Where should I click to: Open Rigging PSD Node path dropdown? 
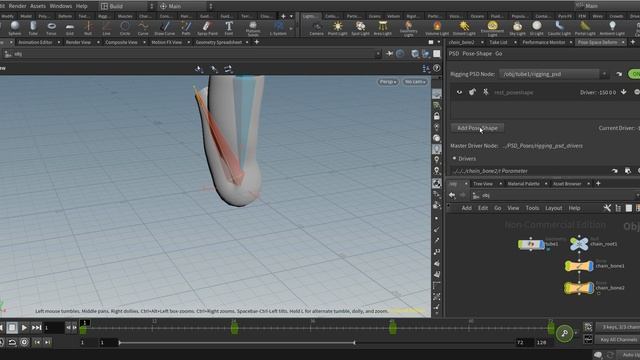[x=604, y=74]
